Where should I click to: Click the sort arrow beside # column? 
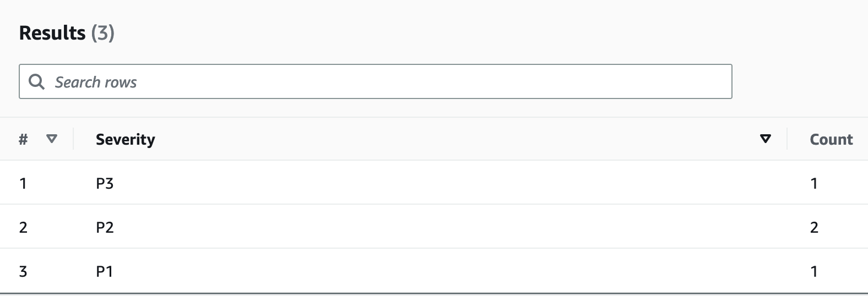[52, 139]
